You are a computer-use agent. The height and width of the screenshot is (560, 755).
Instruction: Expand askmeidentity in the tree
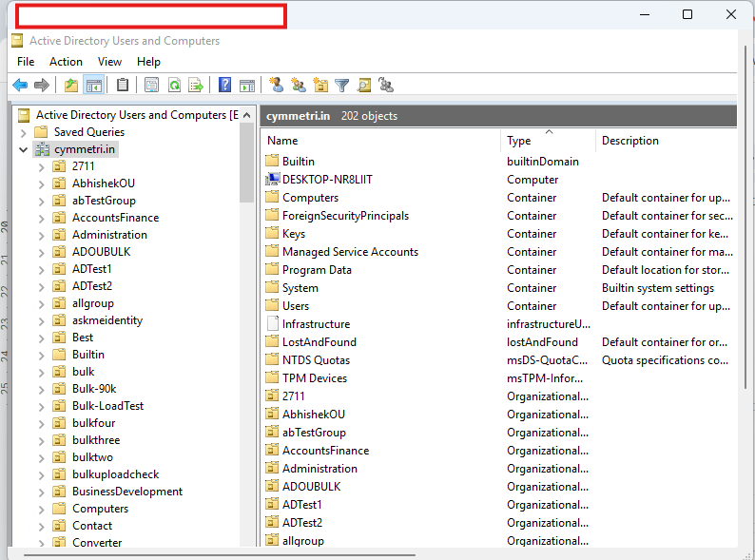click(x=42, y=321)
